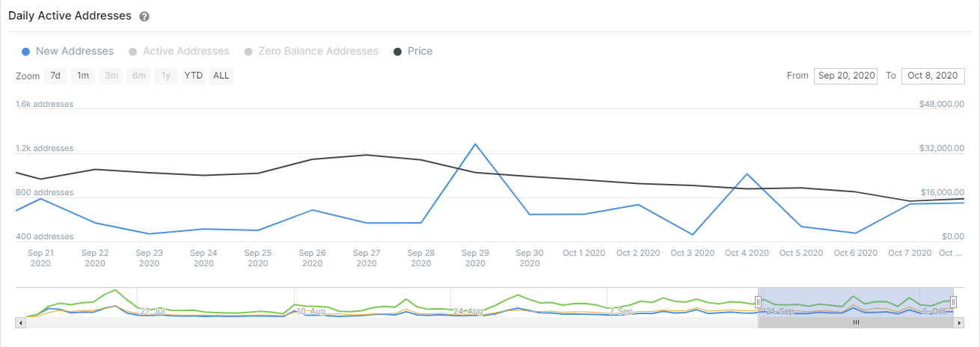Click the Sep 29 peak of the blue line
This screenshot has width=980, height=347.
(x=475, y=144)
